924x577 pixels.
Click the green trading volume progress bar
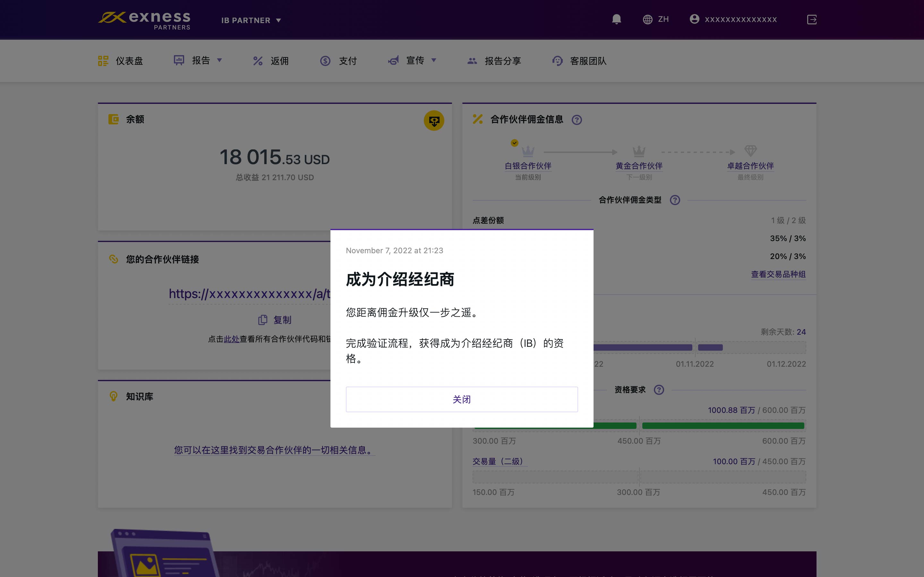(723, 425)
